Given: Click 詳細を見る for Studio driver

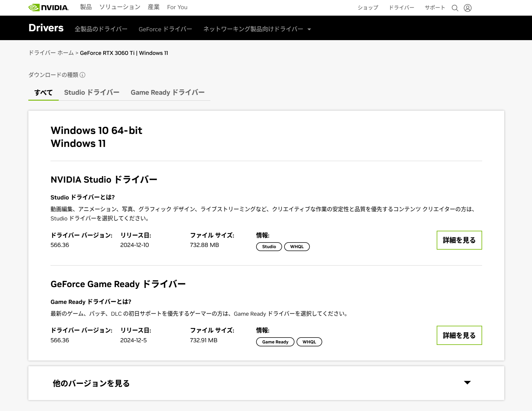Looking at the screenshot, I should [459, 240].
